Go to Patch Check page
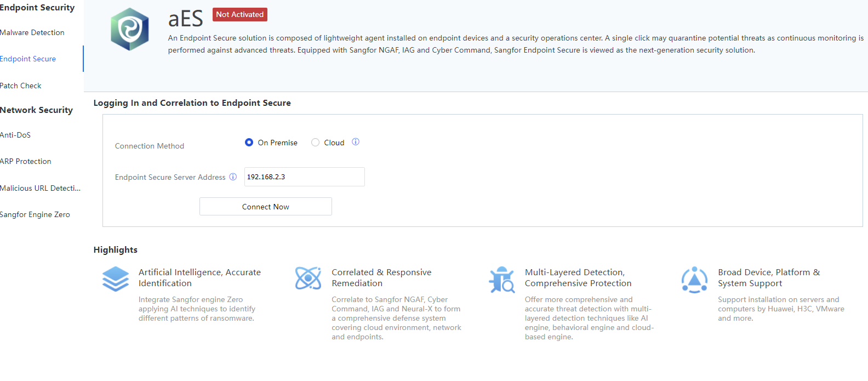Image resolution: width=868 pixels, height=381 pixels. [21, 86]
